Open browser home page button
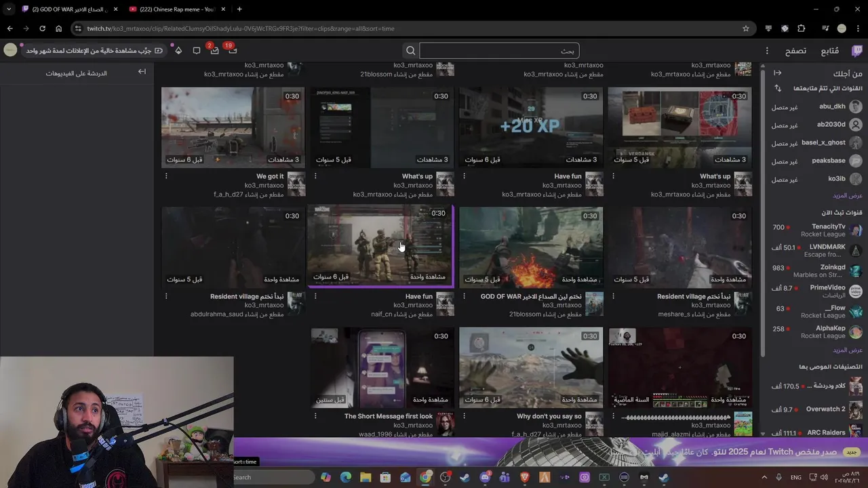This screenshot has height=488, width=868. tap(58, 28)
